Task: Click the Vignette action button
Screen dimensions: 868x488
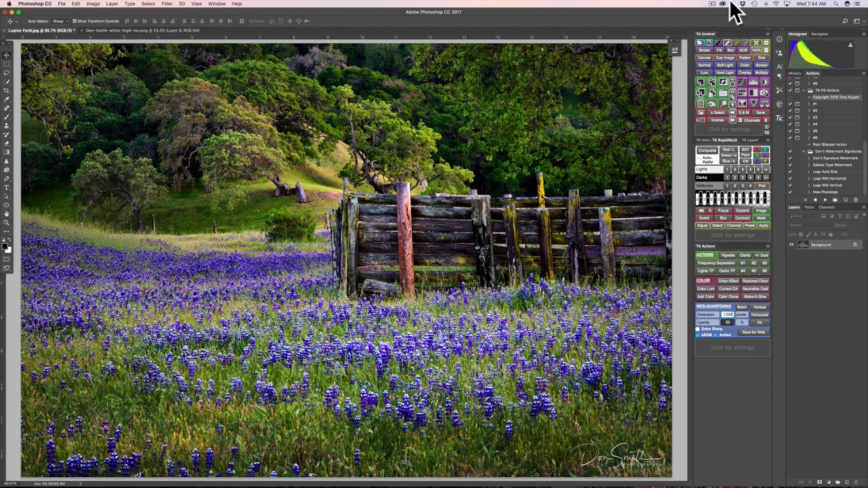Action: 728,255
